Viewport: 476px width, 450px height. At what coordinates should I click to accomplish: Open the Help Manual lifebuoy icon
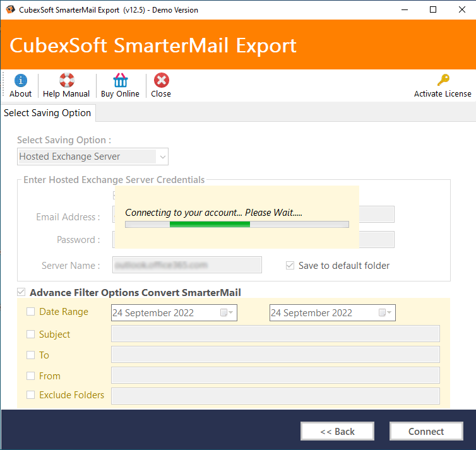[66, 80]
